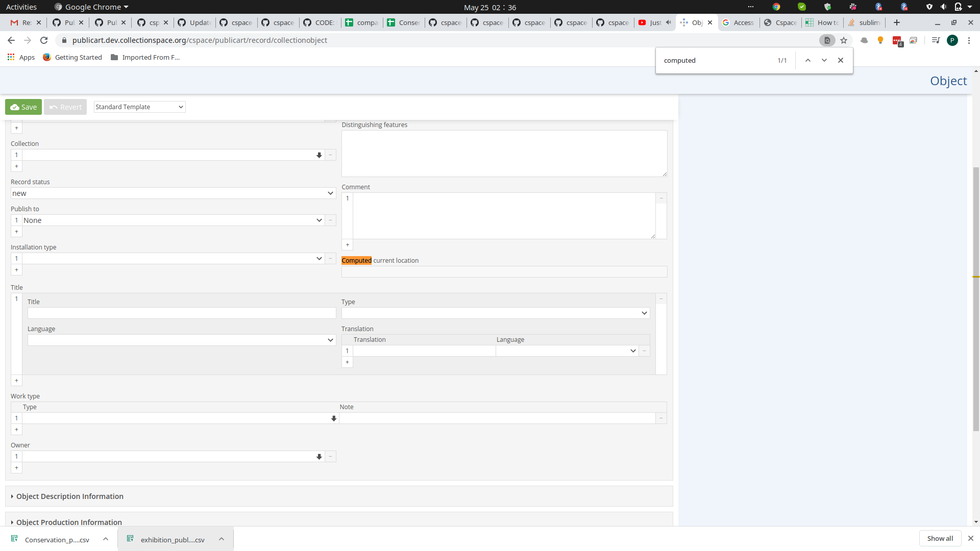Open the media controls icon in the Chrome toolbar
Viewport: 980px width, 551px height.
tap(935, 40)
